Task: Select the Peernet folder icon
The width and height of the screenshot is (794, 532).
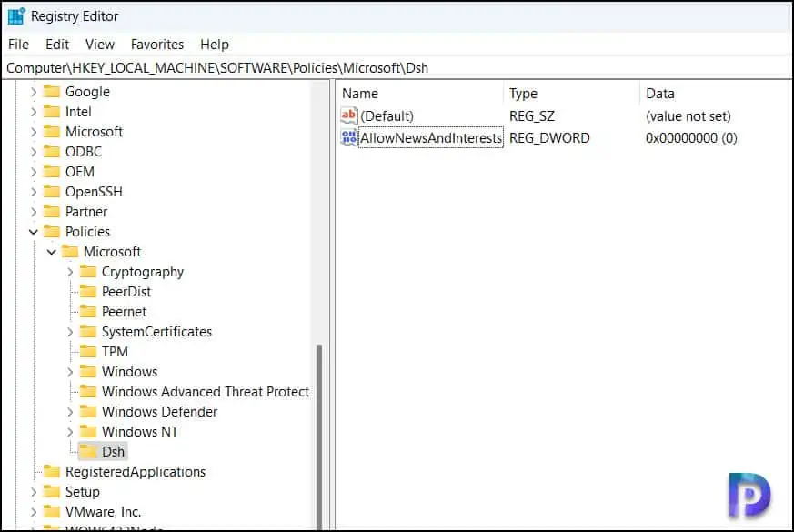Action: click(x=88, y=312)
